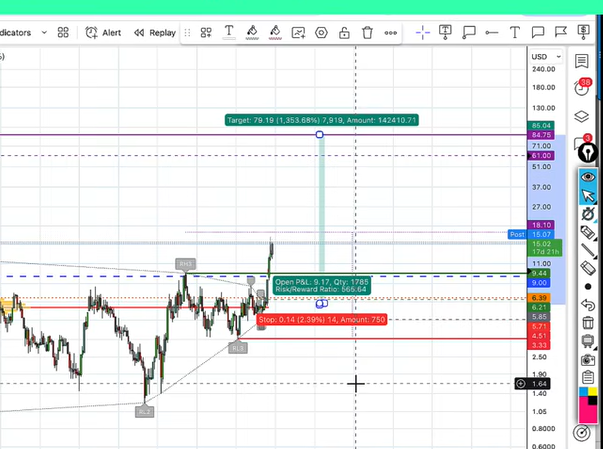Screen dimensions: 603x449
Task: Click the 9.44 green price label
Action: coord(539,273)
